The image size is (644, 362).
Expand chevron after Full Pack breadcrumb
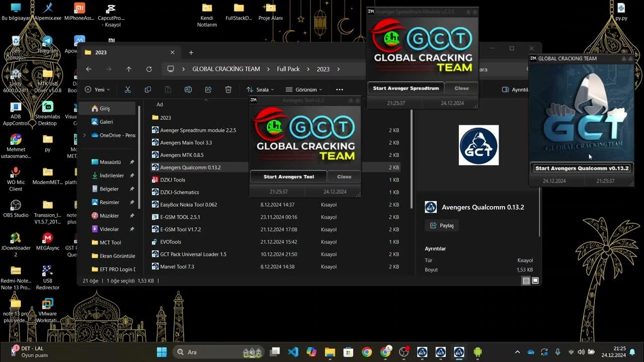307,69
